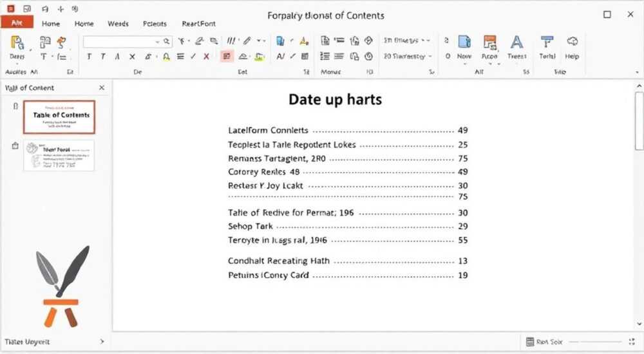Click the Rat Soie icon in status bar
Screen dimensions: 644x354
(x=530, y=342)
